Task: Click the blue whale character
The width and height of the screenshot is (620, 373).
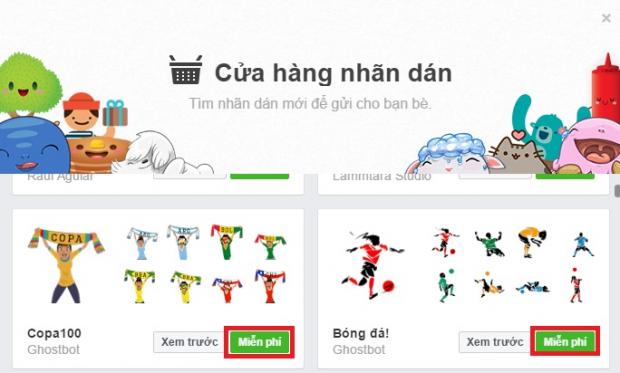Action: (32, 146)
